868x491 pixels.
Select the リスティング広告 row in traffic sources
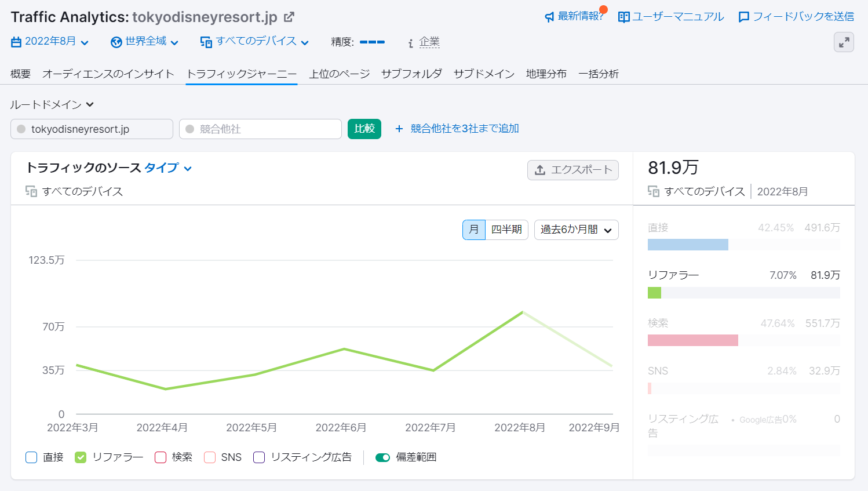pyautogui.click(x=744, y=434)
